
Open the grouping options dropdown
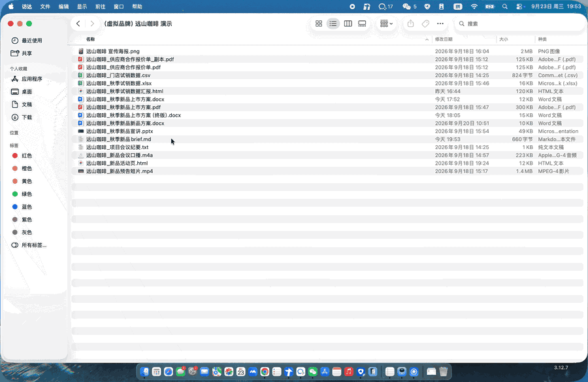(x=386, y=24)
